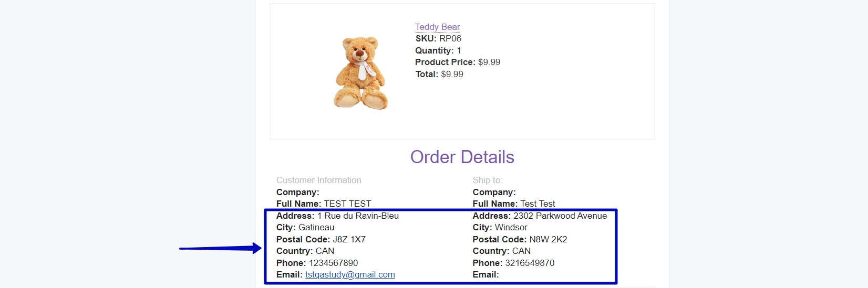Open the Teddy Bear product link

click(x=437, y=27)
